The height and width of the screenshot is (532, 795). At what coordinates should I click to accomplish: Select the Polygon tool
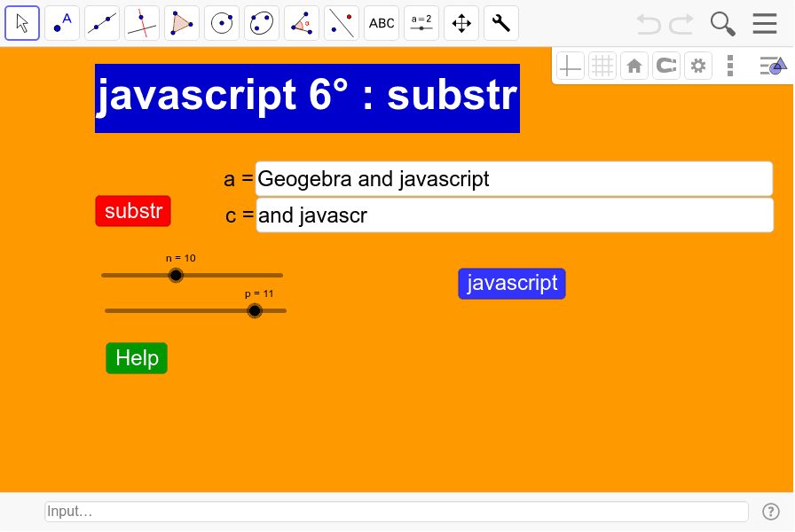point(181,23)
